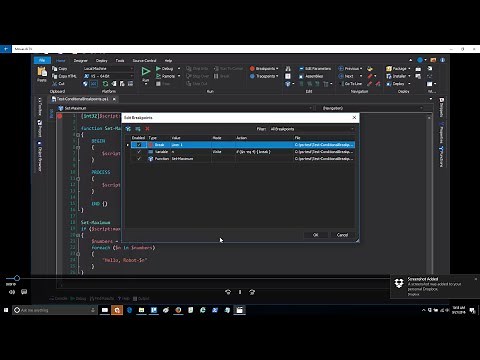Viewport: 480px width, 360px height.
Task: Click the red X delete breakpoint icon
Action: pos(147,129)
